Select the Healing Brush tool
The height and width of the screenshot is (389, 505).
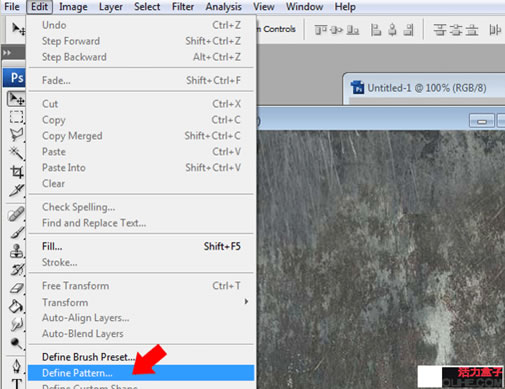(16, 214)
